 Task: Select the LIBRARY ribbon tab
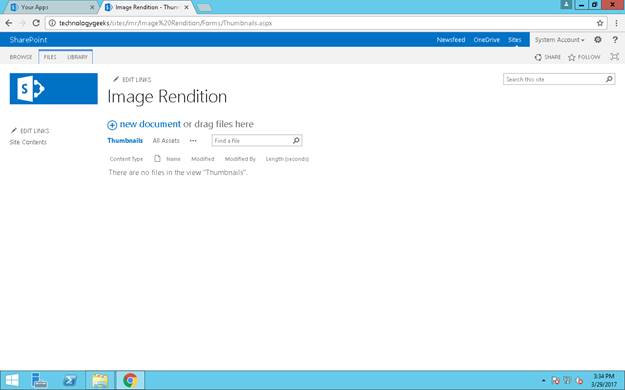pos(77,57)
